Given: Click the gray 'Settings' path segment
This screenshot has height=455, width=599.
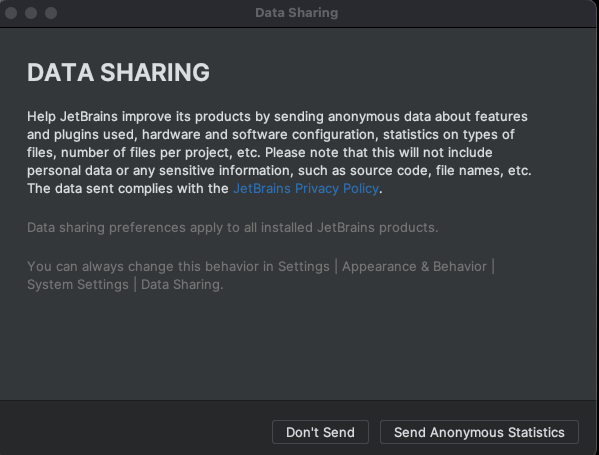Looking at the screenshot, I should [x=304, y=266].
